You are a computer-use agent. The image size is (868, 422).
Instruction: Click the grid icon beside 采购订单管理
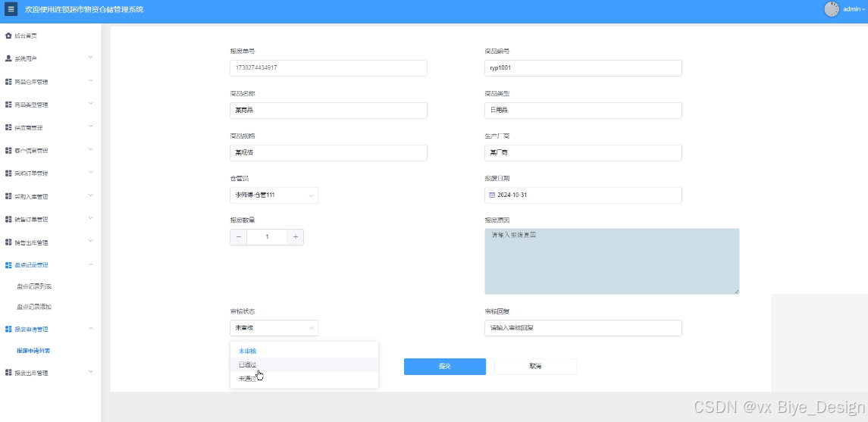tap(8, 173)
